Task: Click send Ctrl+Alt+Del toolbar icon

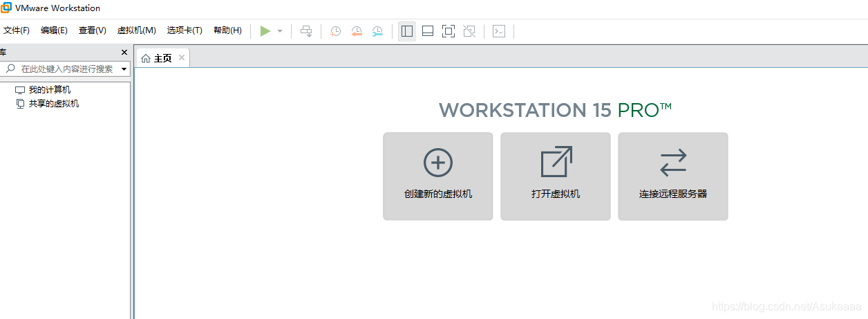Action: [x=306, y=31]
